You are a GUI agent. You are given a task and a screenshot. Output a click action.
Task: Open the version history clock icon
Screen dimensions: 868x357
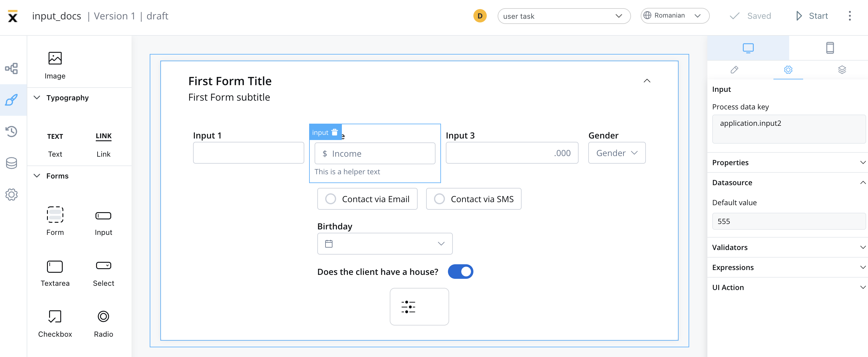[x=12, y=131]
